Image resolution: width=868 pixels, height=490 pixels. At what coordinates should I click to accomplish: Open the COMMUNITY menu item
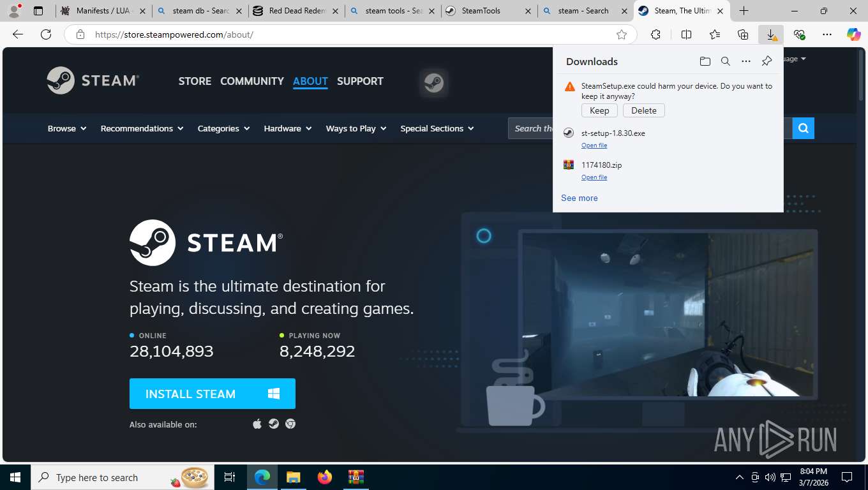(x=252, y=81)
